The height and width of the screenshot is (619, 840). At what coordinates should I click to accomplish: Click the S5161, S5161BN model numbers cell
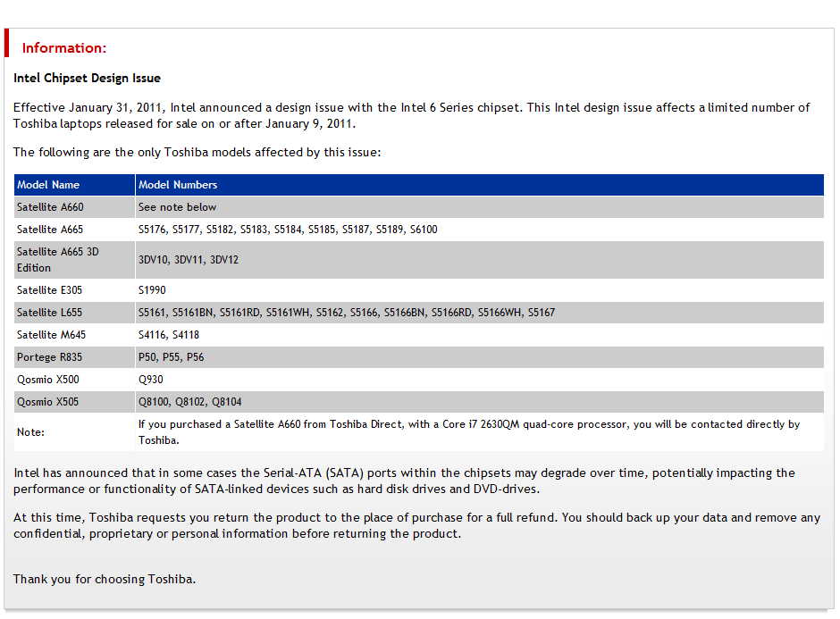(x=480, y=313)
